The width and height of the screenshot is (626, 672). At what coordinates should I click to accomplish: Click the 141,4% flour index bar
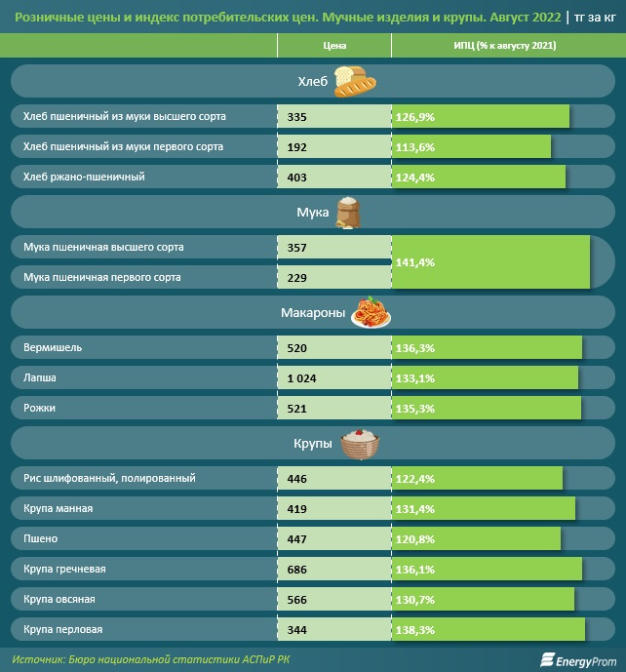[490, 261]
